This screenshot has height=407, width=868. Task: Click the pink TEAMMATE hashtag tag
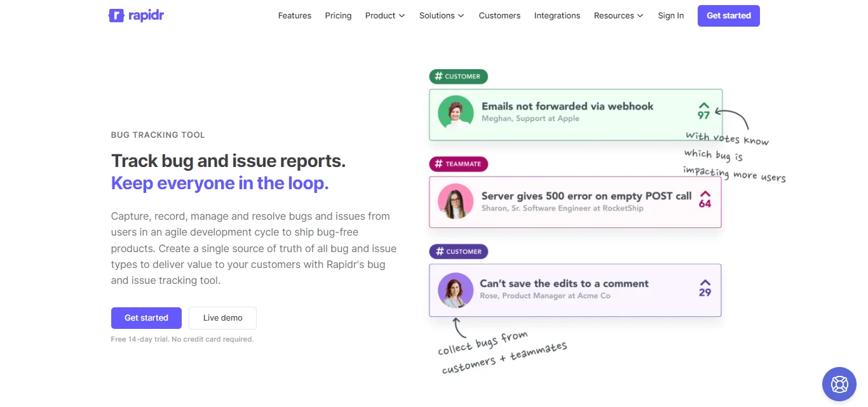click(x=459, y=164)
